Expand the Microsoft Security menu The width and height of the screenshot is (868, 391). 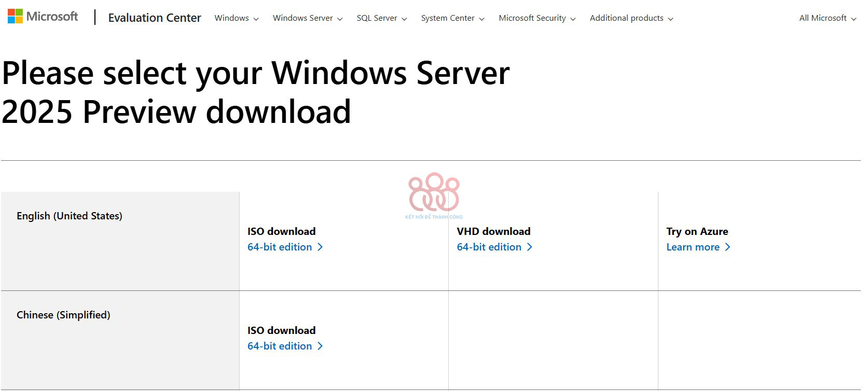tap(537, 18)
